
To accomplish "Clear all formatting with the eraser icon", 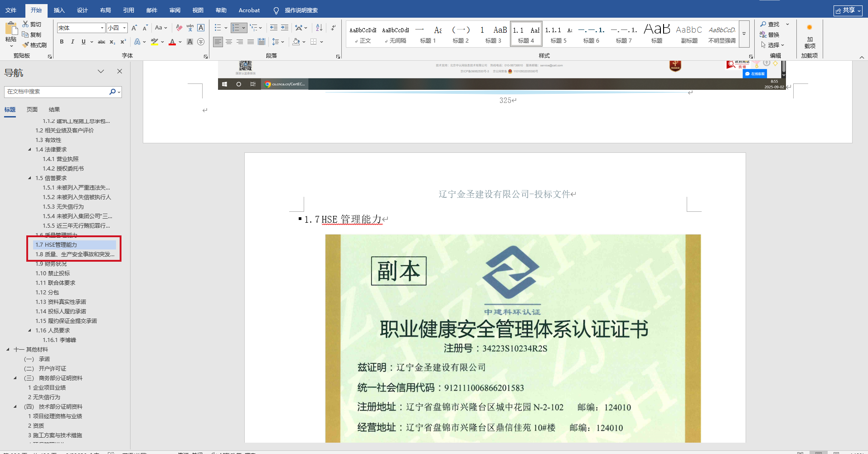I will pos(179,28).
